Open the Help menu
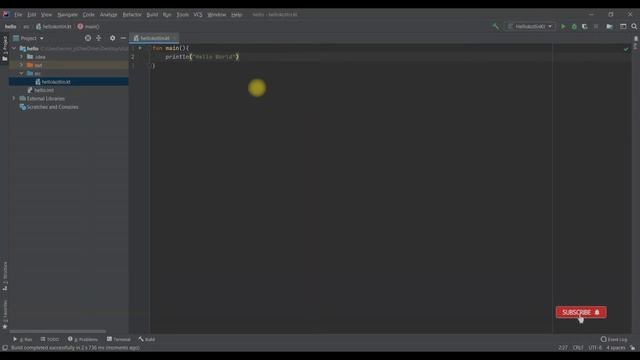640x360 pixels. [x=236, y=14]
